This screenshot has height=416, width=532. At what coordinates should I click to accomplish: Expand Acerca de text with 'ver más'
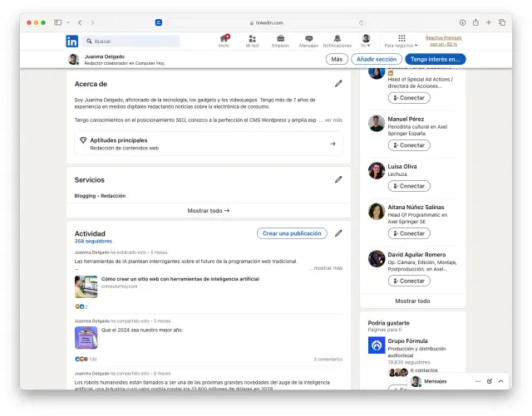(332, 120)
